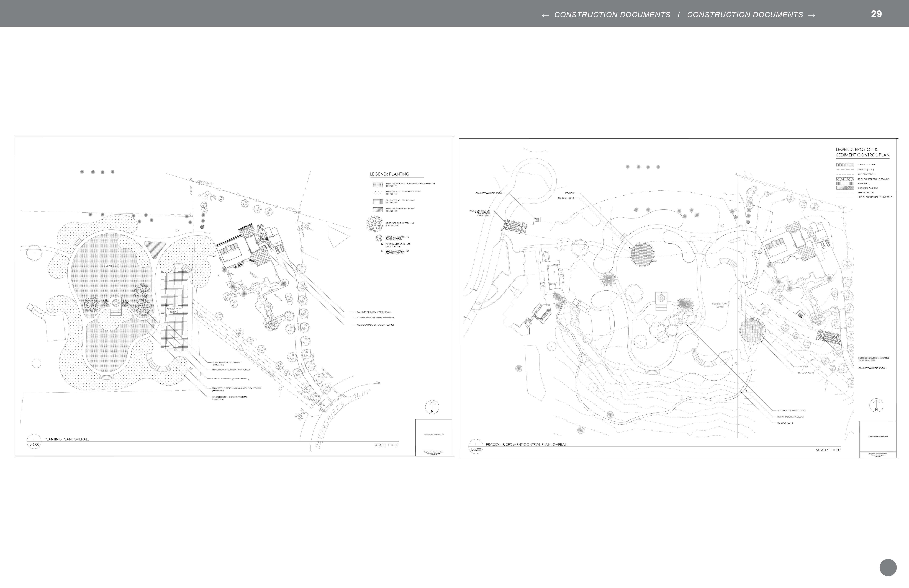Go to next Construction Documents page link

(751, 14)
